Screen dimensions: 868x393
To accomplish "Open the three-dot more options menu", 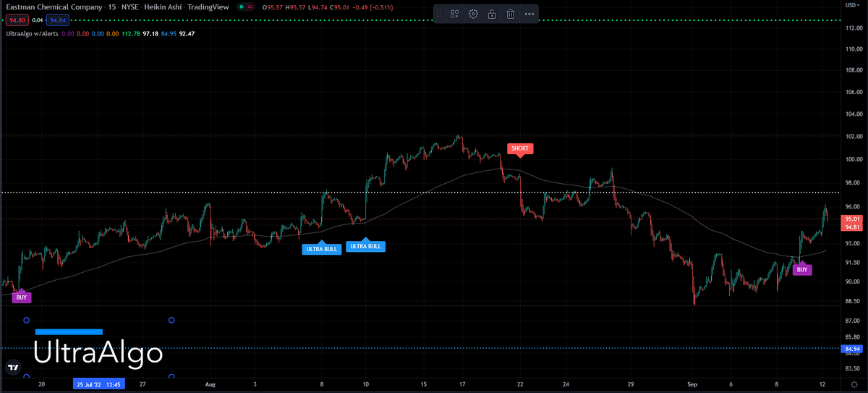I will click(529, 14).
